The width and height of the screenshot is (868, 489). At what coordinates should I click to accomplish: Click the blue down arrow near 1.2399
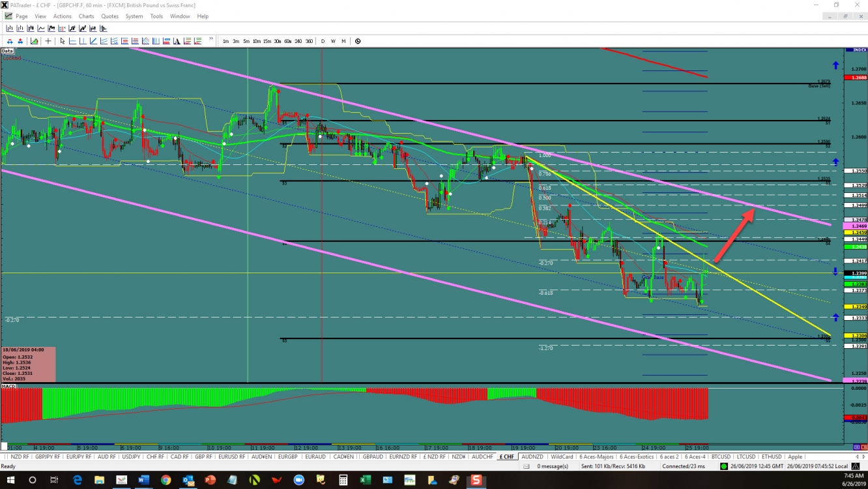click(835, 271)
